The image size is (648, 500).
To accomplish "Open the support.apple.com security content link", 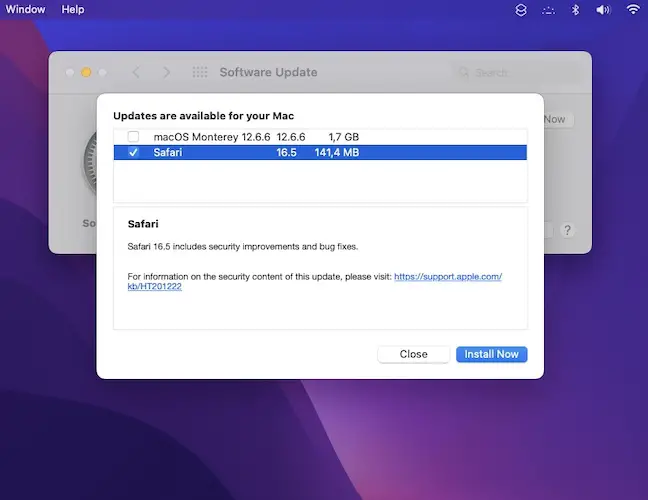I will (448, 276).
